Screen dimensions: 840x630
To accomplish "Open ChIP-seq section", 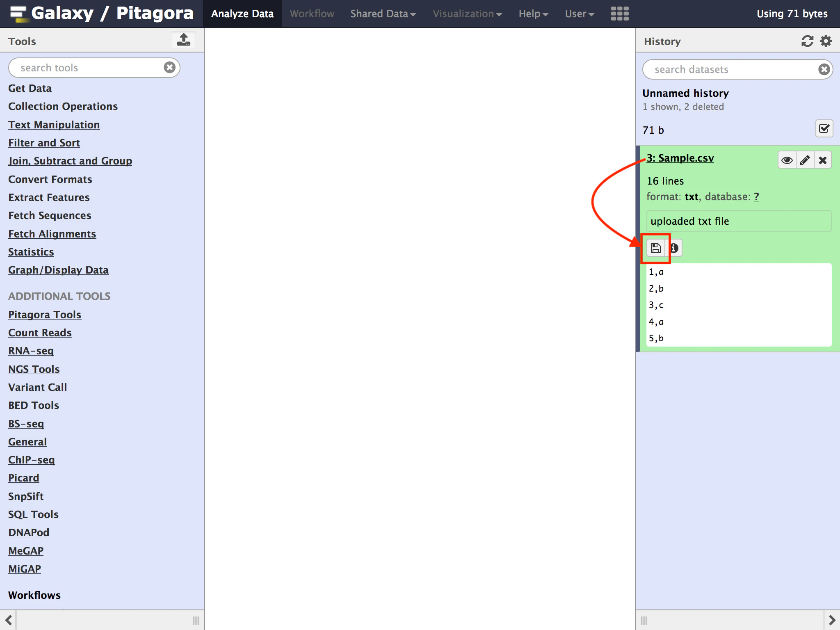I will point(31,460).
